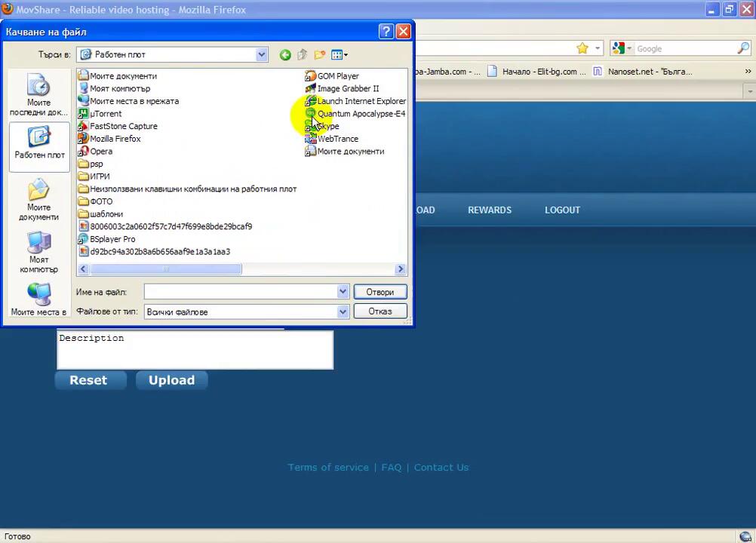The width and height of the screenshot is (756, 543).
Task: Select the GOM Player shortcut
Action: (x=337, y=76)
